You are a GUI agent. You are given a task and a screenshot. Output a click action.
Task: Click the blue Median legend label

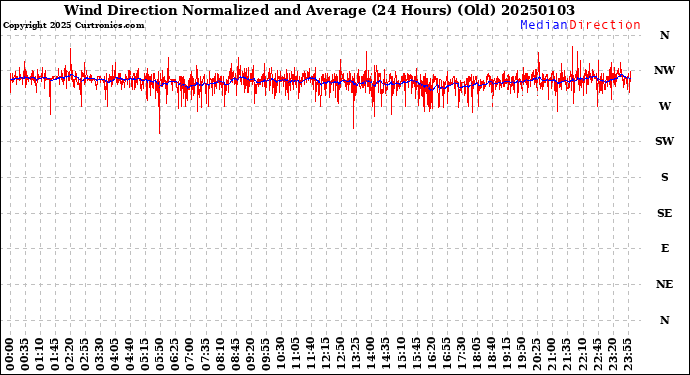(544, 25)
